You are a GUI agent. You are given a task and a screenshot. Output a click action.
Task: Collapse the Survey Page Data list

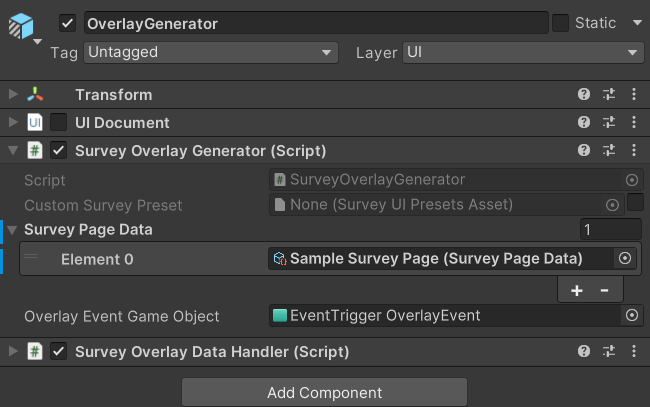(x=12, y=230)
